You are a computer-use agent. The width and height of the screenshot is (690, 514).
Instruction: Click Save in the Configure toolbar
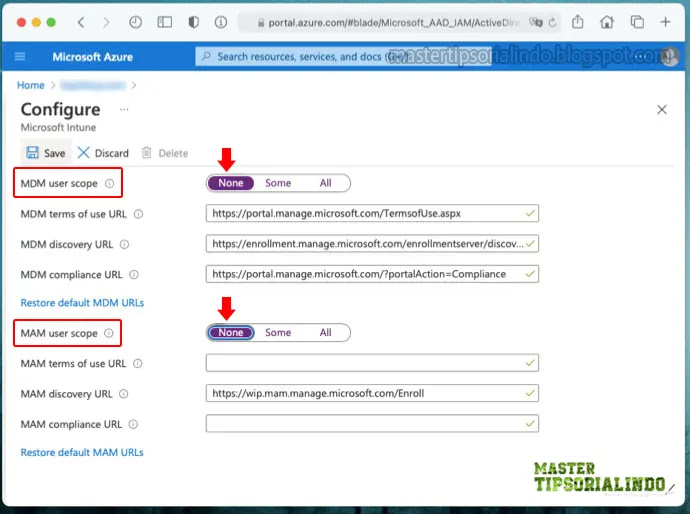[x=46, y=153]
